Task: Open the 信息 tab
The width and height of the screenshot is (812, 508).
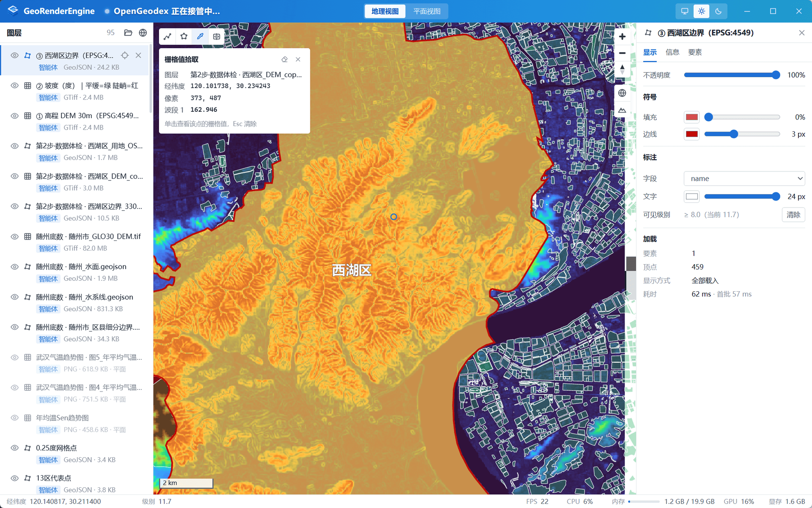Action: coord(672,52)
